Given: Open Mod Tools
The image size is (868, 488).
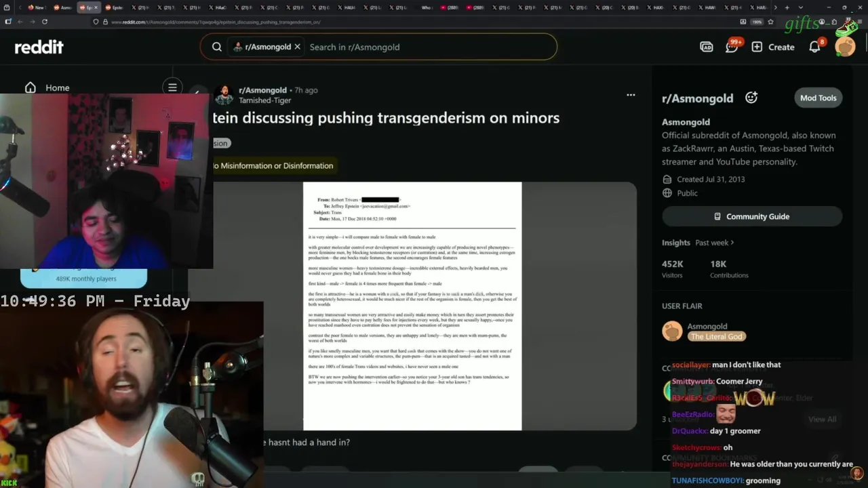Looking at the screenshot, I should [x=818, y=98].
